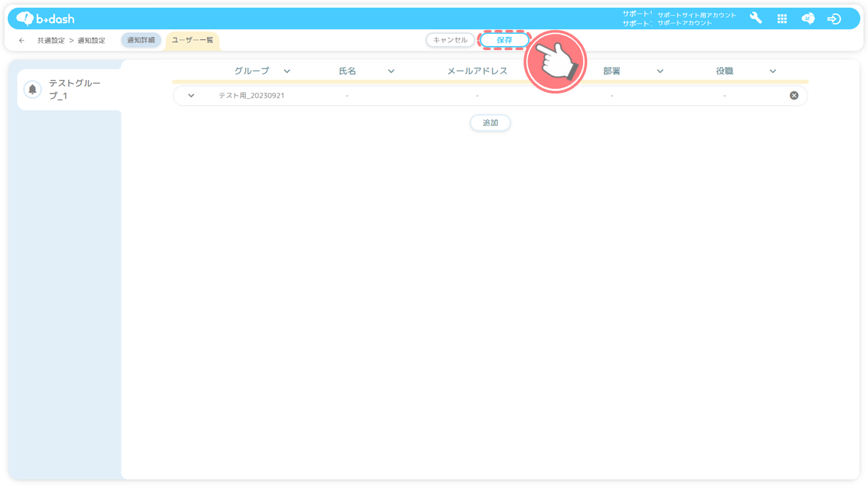This screenshot has height=488, width=868.
Task: Switch to the ユーザー一覧 tab
Action: (193, 41)
